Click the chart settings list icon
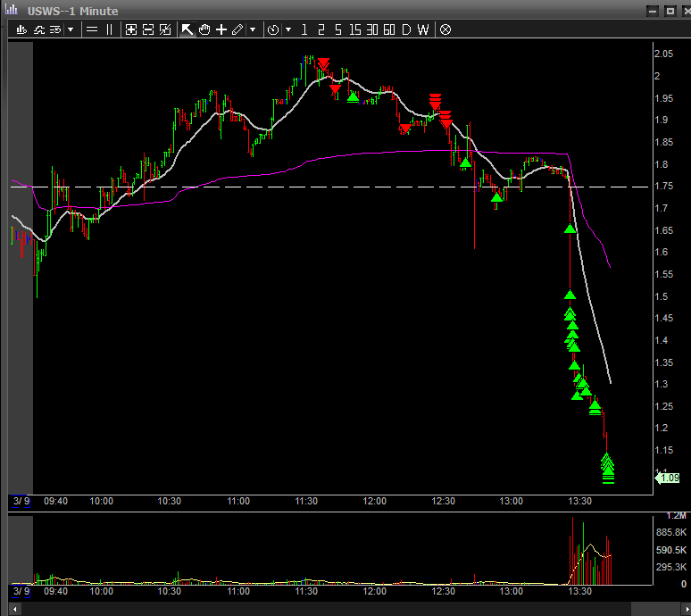 point(55,29)
